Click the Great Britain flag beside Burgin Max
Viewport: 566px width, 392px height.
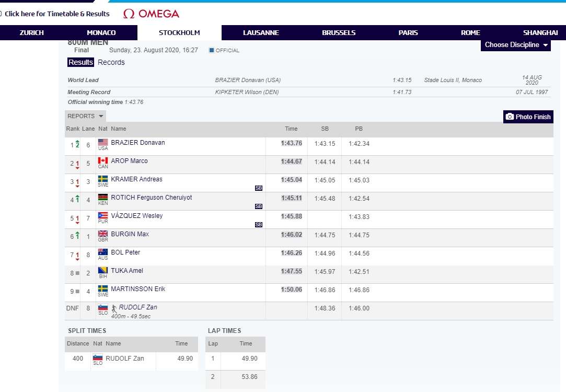tap(103, 234)
